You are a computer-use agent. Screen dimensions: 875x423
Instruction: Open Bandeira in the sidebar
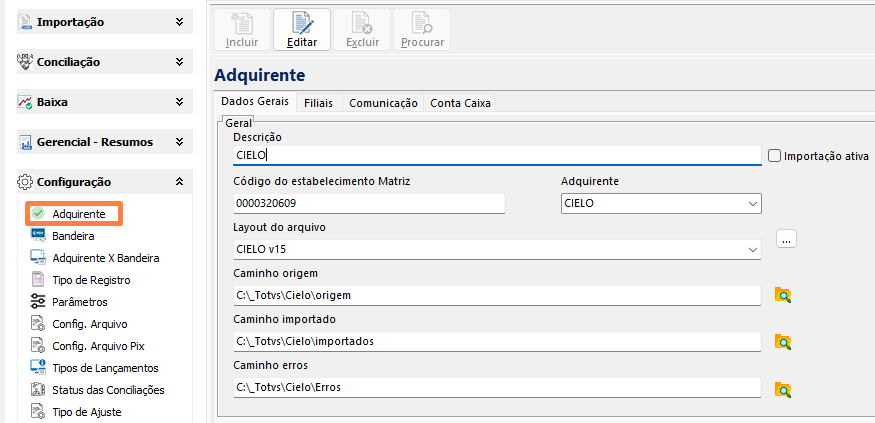pos(73,236)
